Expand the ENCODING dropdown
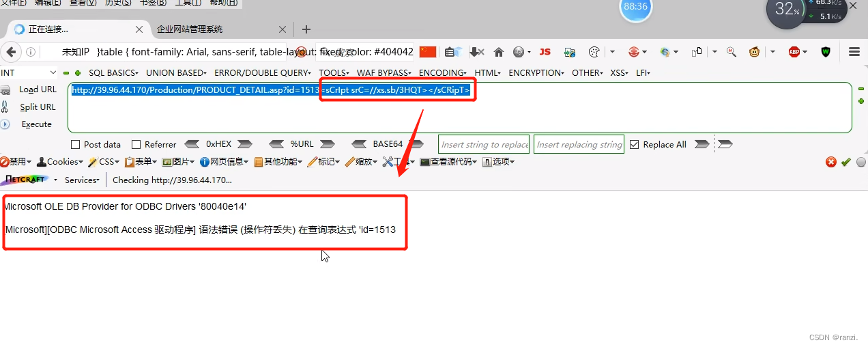The width and height of the screenshot is (868, 347). click(442, 72)
